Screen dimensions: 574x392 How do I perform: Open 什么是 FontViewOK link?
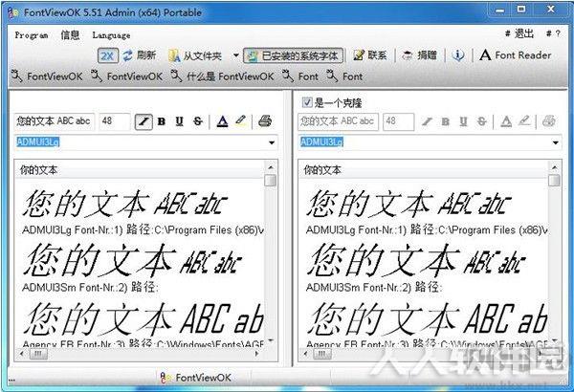point(223,76)
